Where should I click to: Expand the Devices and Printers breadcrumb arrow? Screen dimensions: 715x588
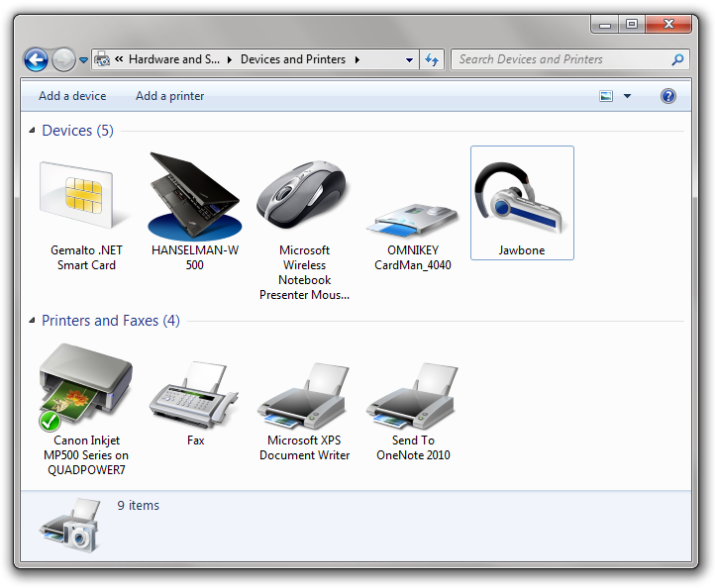click(x=357, y=59)
